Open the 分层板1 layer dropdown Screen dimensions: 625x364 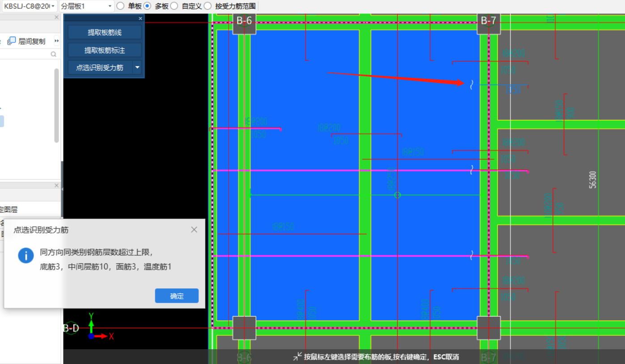tap(87, 6)
